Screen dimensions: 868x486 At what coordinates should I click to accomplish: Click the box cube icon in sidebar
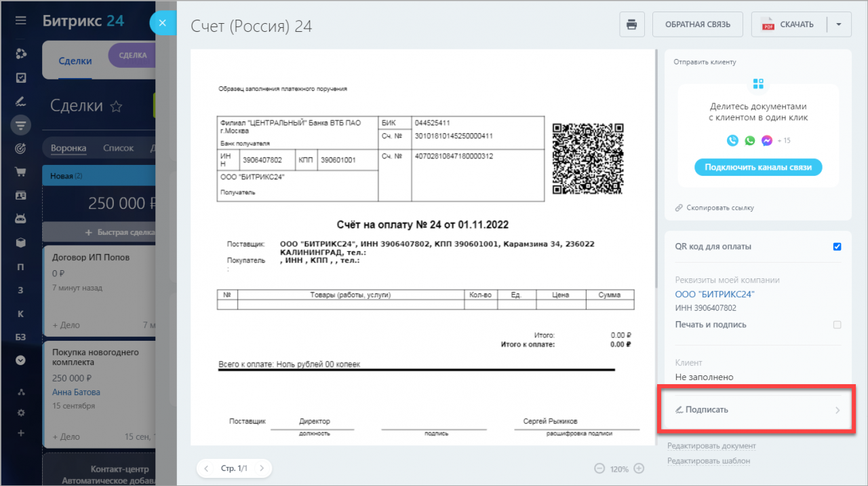(x=20, y=242)
